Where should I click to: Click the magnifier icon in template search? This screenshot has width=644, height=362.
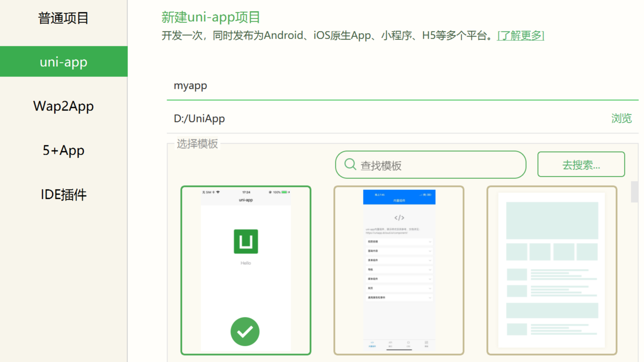(350, 164)
